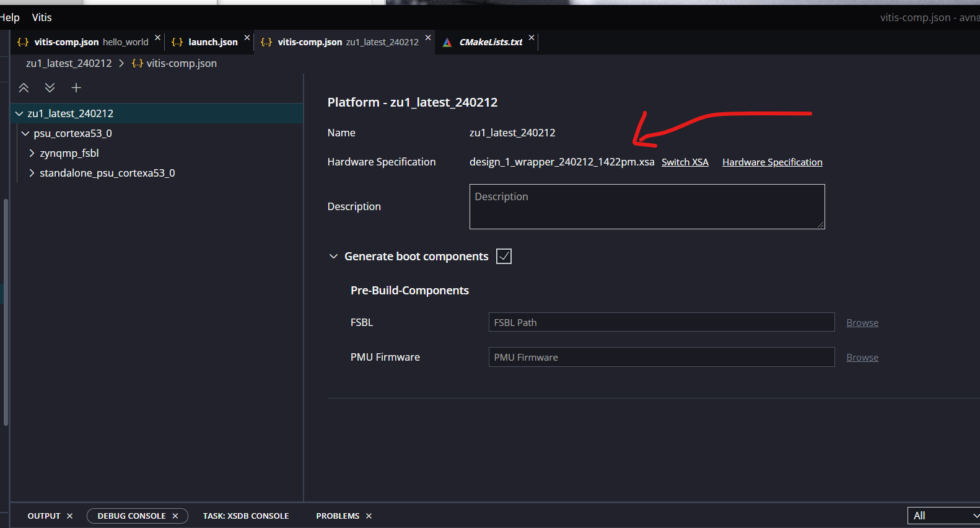Image resolution: width=980 pixels, height=528 pixels.
Task: Close the OUTPUT panel tab
Action: [70, 516]
